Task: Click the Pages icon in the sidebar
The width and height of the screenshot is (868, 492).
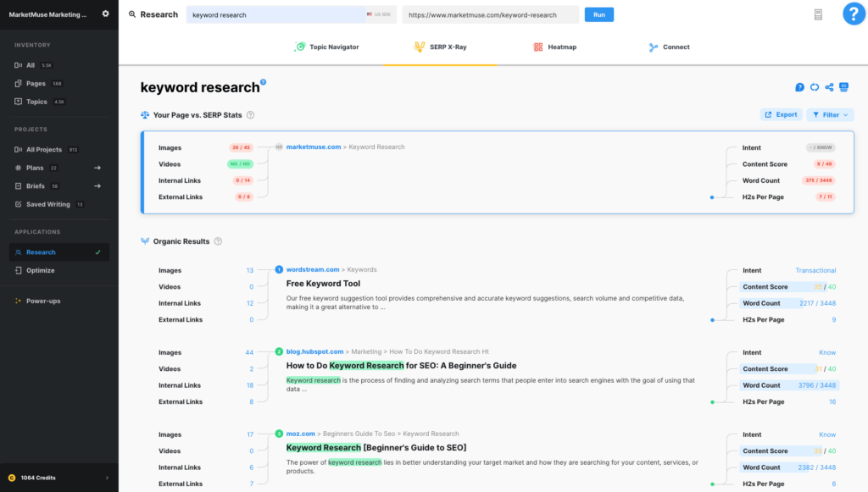Action: click(19, 84)
